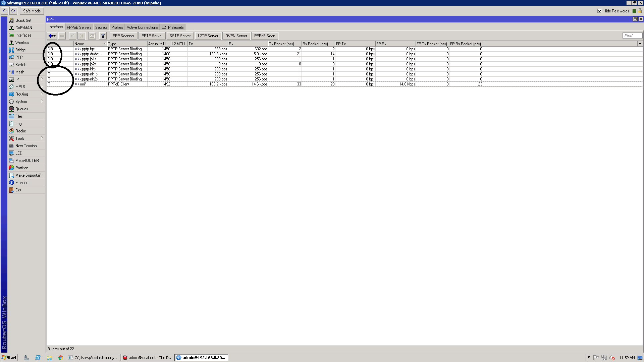Image resolution: width=644 pixels, height=362 pixels.
Task: Toggle the Safe Mode button
Action: tap(32, 11)
